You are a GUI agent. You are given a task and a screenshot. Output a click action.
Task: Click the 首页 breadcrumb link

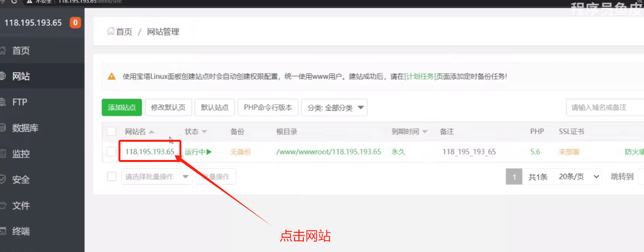click(124, 32)
